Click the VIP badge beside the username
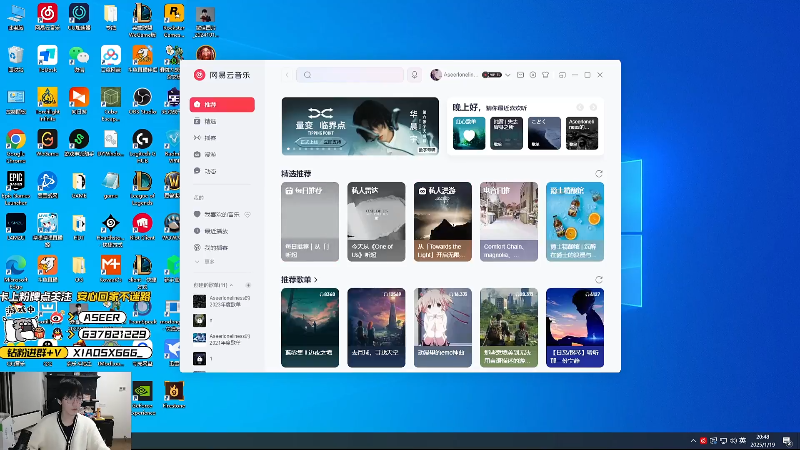This screenshot has width=800, height=450. tap(492, 75)
